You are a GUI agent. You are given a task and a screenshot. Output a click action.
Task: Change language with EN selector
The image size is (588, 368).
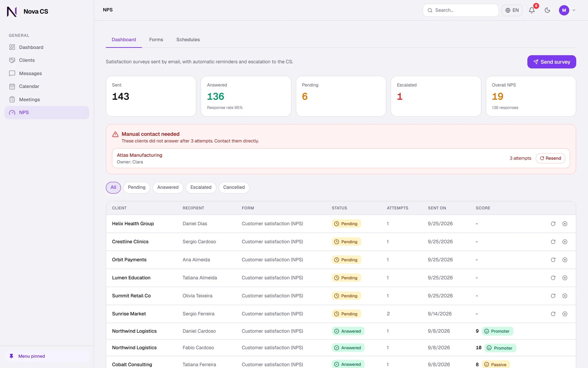point(512,10)
